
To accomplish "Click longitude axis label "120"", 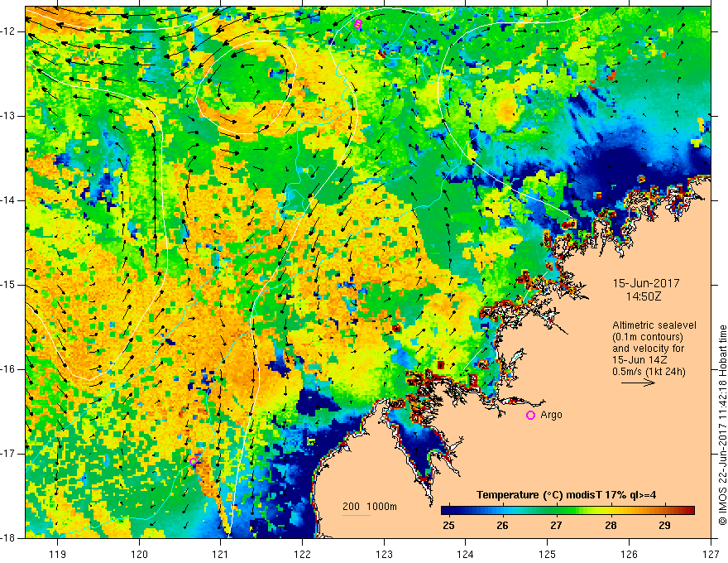I will click(139, 554).
